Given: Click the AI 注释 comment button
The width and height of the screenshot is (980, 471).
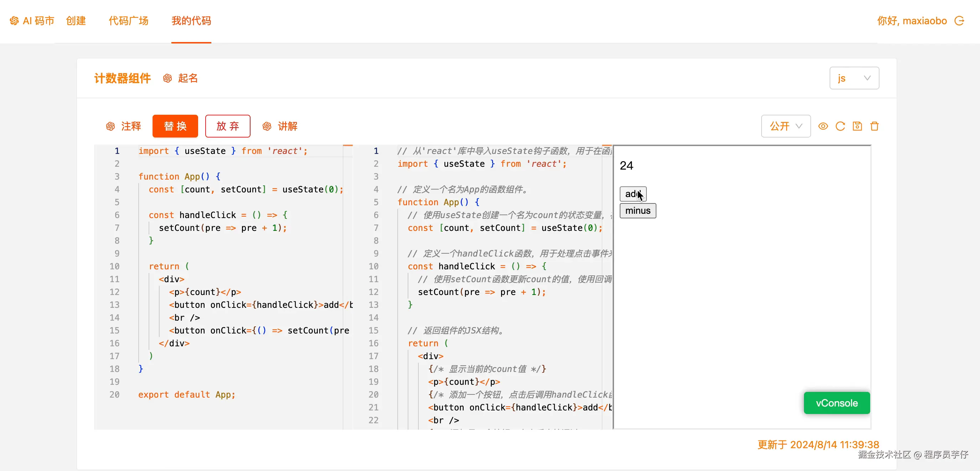Looking at the screenshot, I should pos(124,126).
